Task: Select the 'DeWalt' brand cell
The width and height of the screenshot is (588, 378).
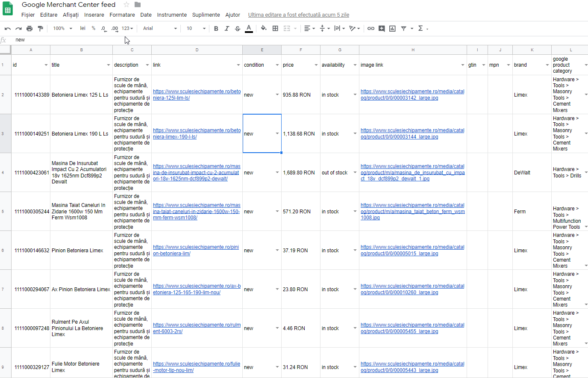Action: pos(532,173)
